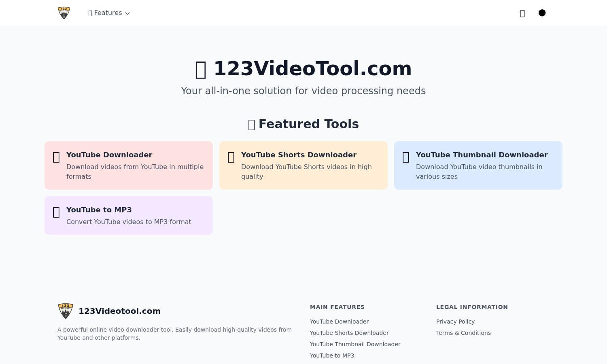
Task: Open footer link YouTube Thumbnail Downloader
Action: point(355,344)
